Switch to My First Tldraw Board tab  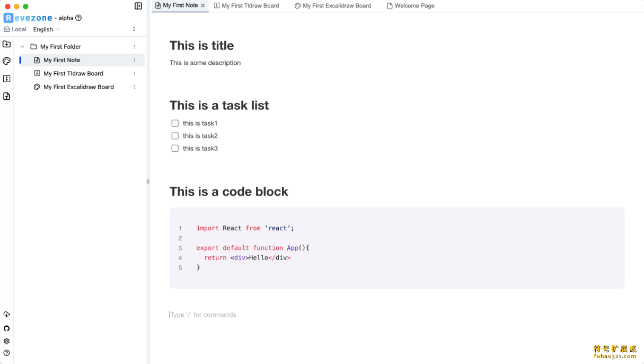click(246, 6)
